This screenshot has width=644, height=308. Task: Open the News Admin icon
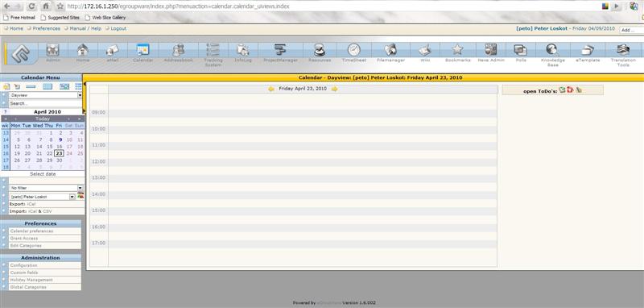491,50
